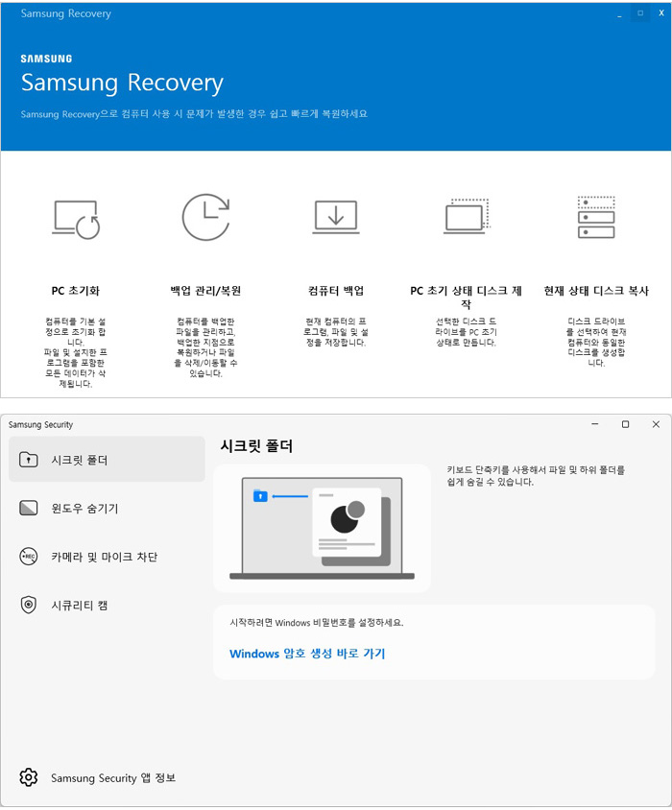This screenshot has height=810, width=672.
Task: Open the PC 초기화 reset icon
Action: (76, 220)
